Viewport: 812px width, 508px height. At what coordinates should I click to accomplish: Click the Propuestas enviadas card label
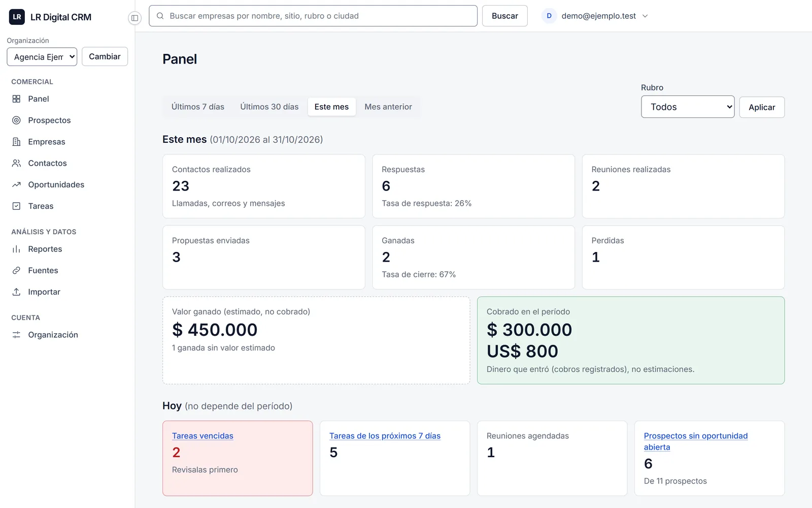pyautogui.click(x=211, y=240)
